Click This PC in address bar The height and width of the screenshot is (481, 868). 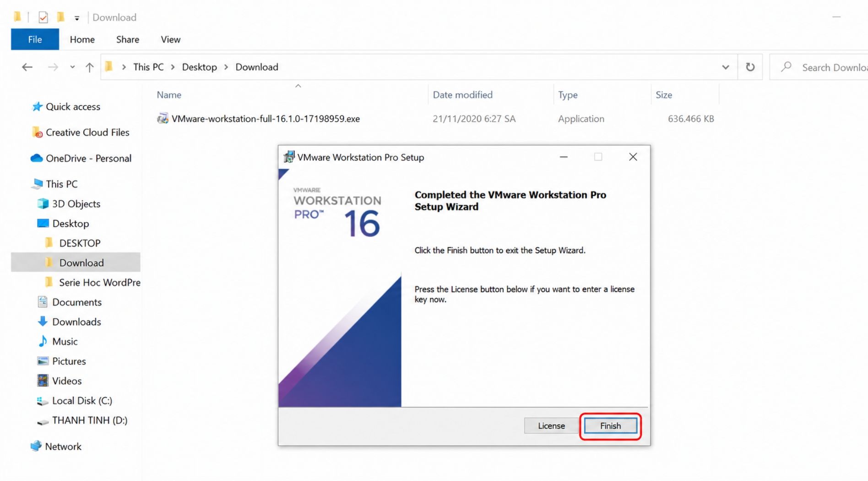[148, 67]
